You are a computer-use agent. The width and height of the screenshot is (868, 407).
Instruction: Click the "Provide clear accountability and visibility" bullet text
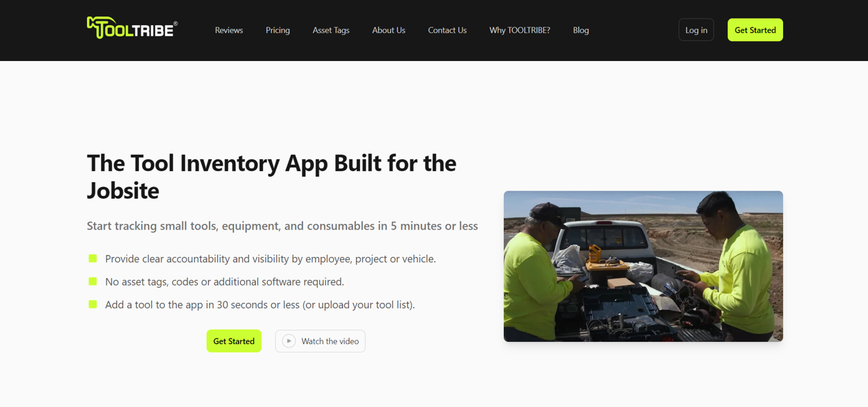pos(270,259)
